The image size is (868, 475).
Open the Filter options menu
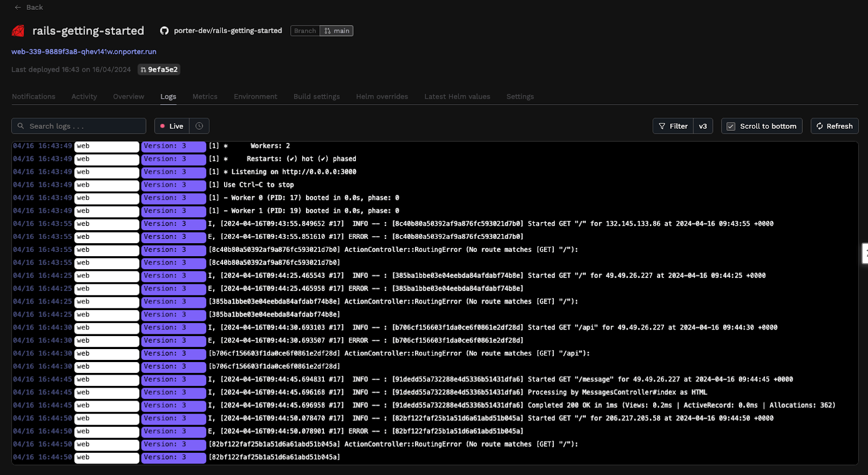(x=673, y=126)
